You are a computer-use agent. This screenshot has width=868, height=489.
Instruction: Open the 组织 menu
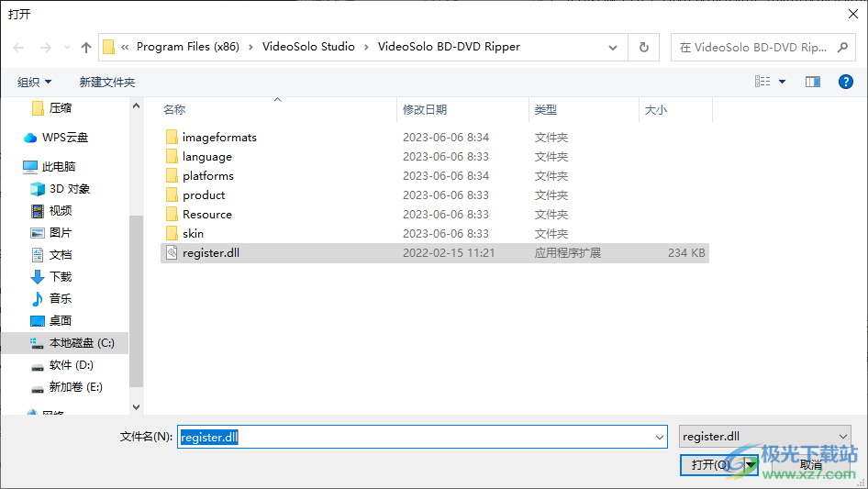[34, 82]
